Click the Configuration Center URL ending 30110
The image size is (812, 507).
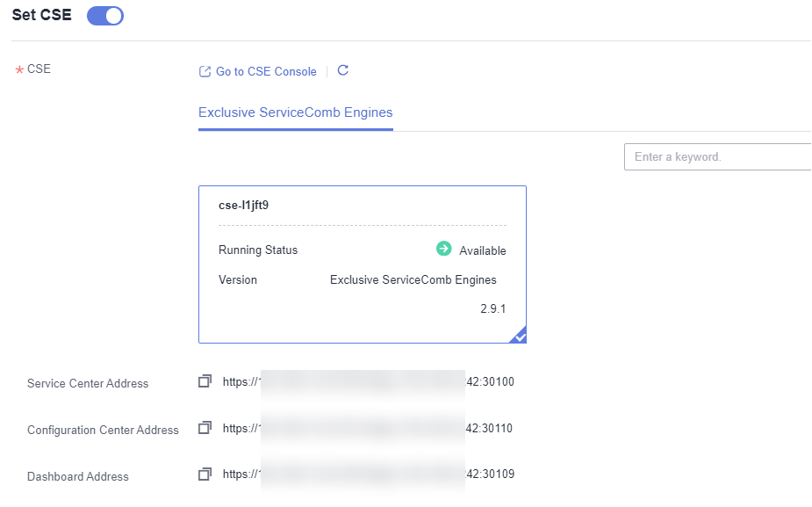tap(368, 429)
